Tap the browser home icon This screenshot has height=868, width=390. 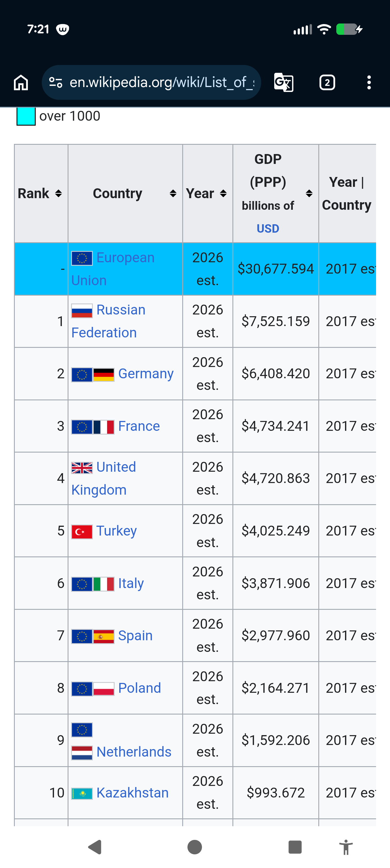tap(21, 82)
